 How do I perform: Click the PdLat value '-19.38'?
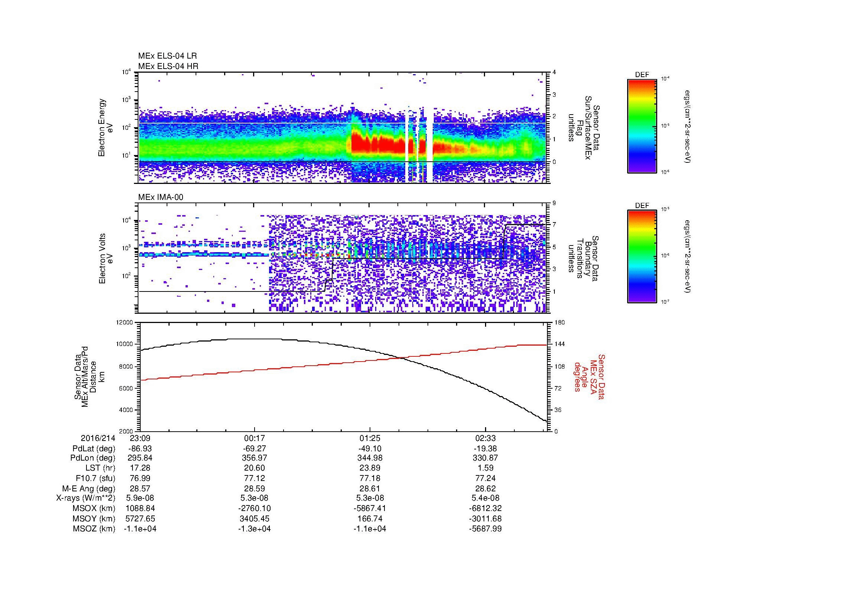coord(485,448)
